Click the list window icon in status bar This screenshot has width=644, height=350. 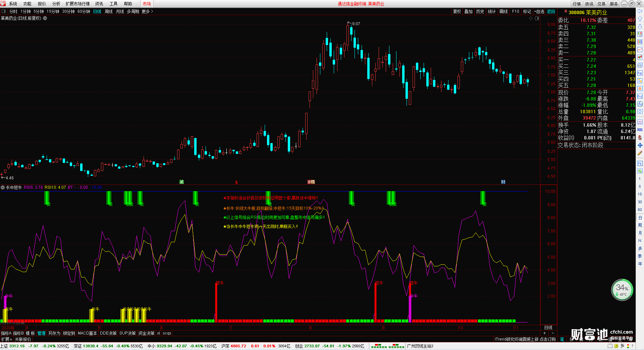(610, 346)
